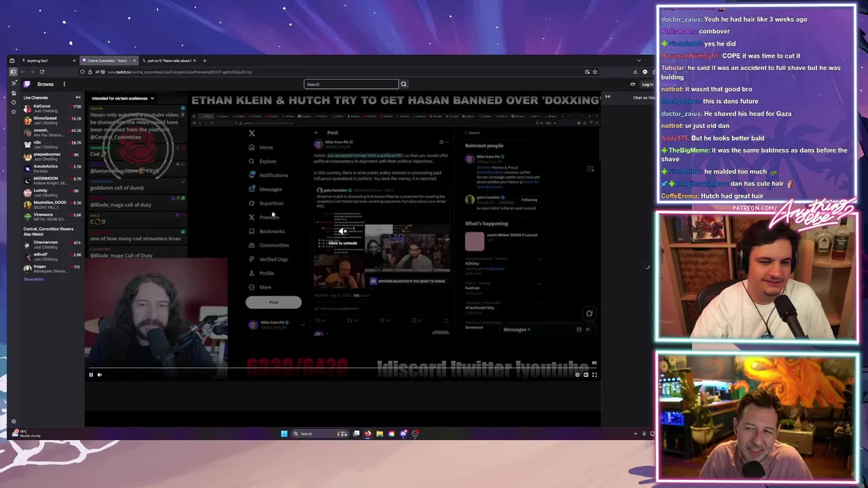Open caseoh_ live channel

click(53, 132)
